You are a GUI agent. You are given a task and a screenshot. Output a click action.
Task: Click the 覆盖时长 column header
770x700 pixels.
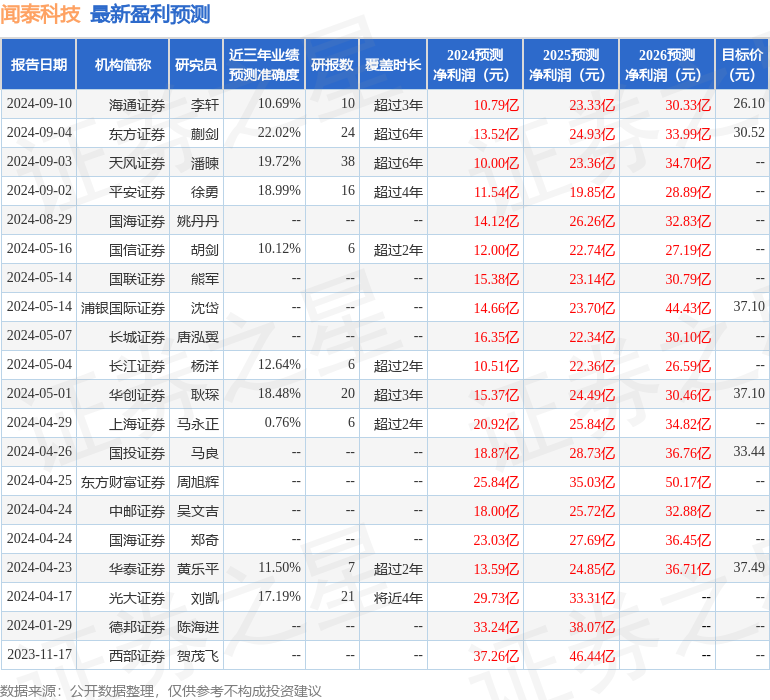tap(393, 64)
